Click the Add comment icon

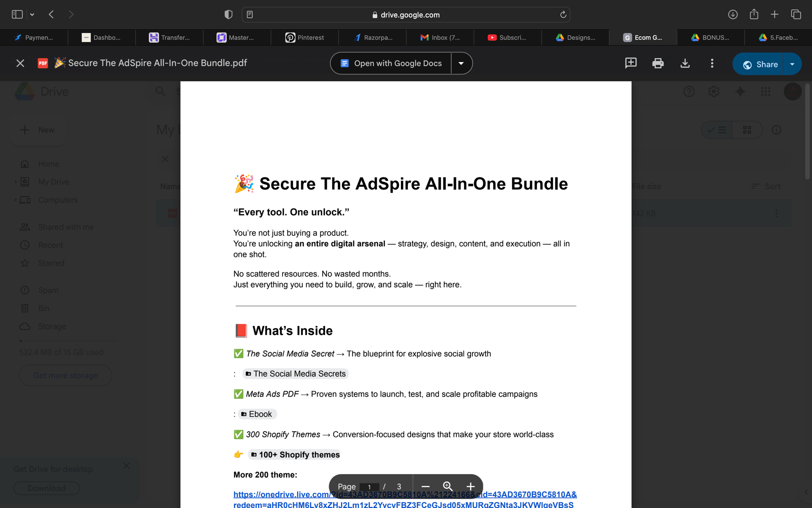click(631, 63)
